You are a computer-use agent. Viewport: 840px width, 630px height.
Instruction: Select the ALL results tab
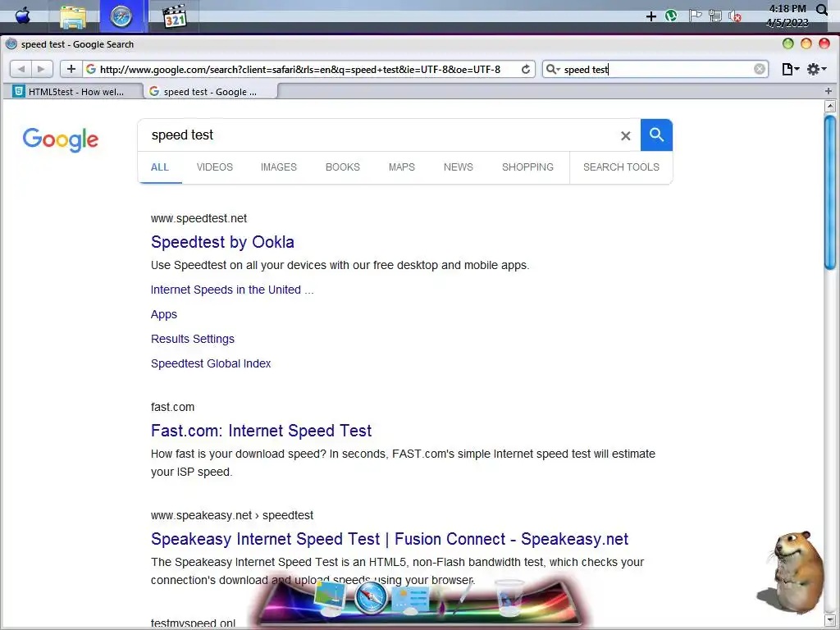click(x=160, y=167)
